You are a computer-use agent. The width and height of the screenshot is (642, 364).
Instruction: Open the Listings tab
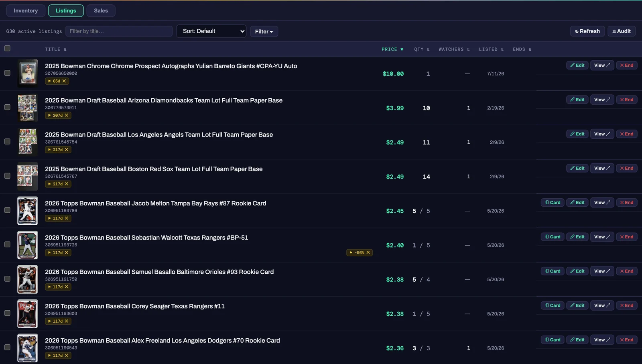coord(66,11)
